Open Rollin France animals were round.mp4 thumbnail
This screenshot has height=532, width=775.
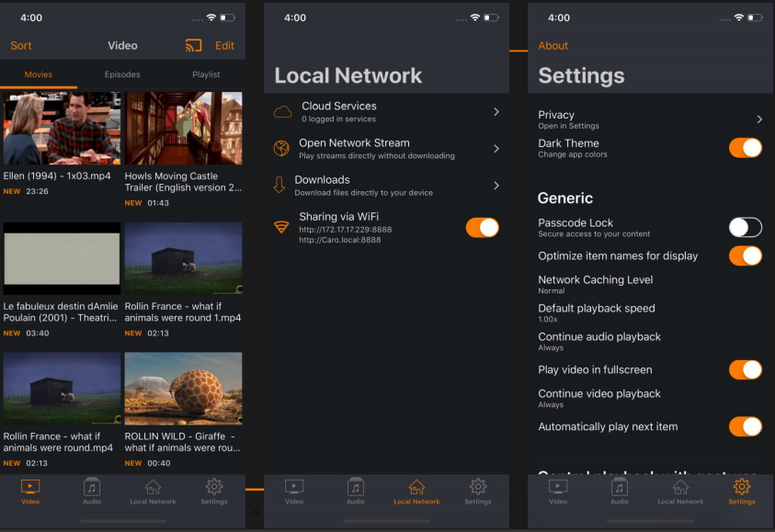tap(62, 389)
